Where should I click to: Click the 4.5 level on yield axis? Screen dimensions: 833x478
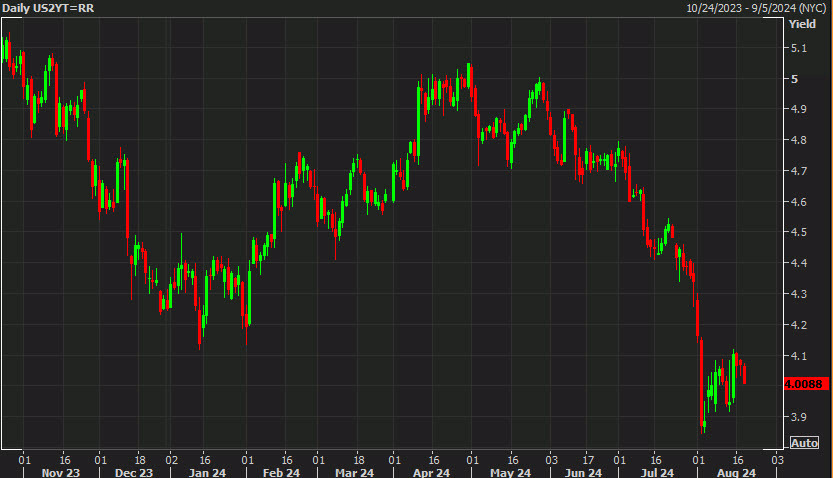[x=798, y=233]
